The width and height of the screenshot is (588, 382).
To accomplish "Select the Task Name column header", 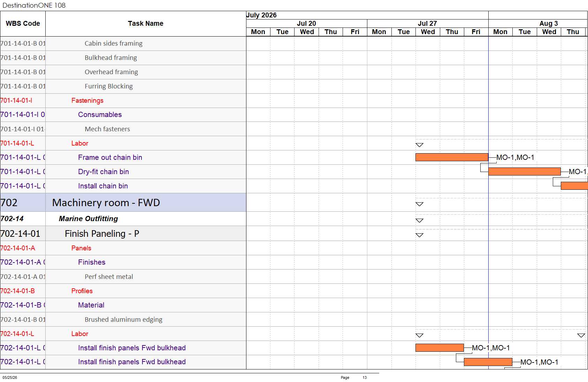I will tap(146, 24).
